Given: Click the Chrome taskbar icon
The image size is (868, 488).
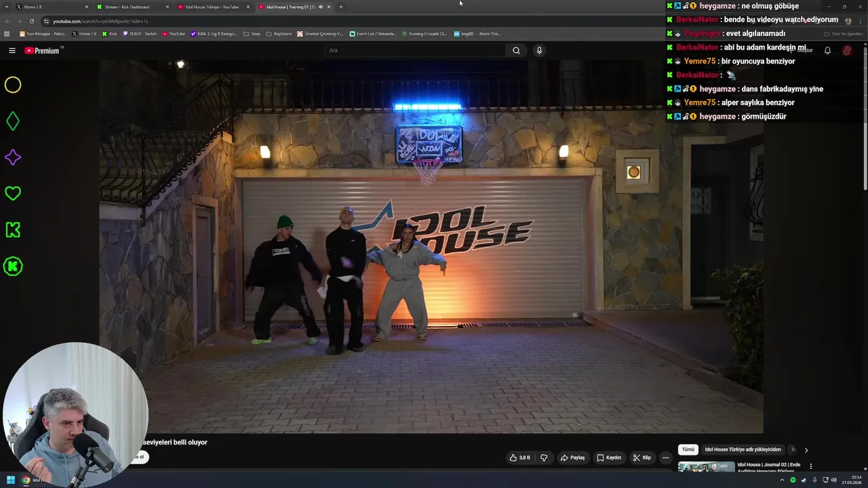Looking at the screenshot, I should click(26, 480).
